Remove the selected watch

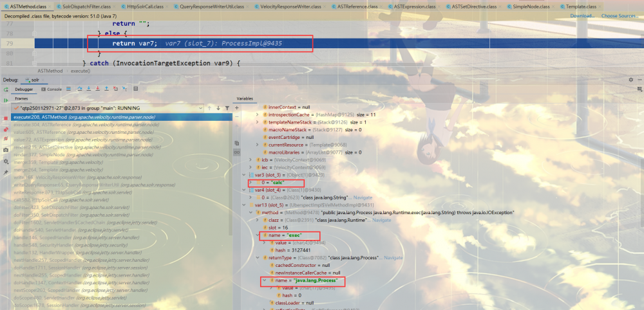(x=236, y=116)
